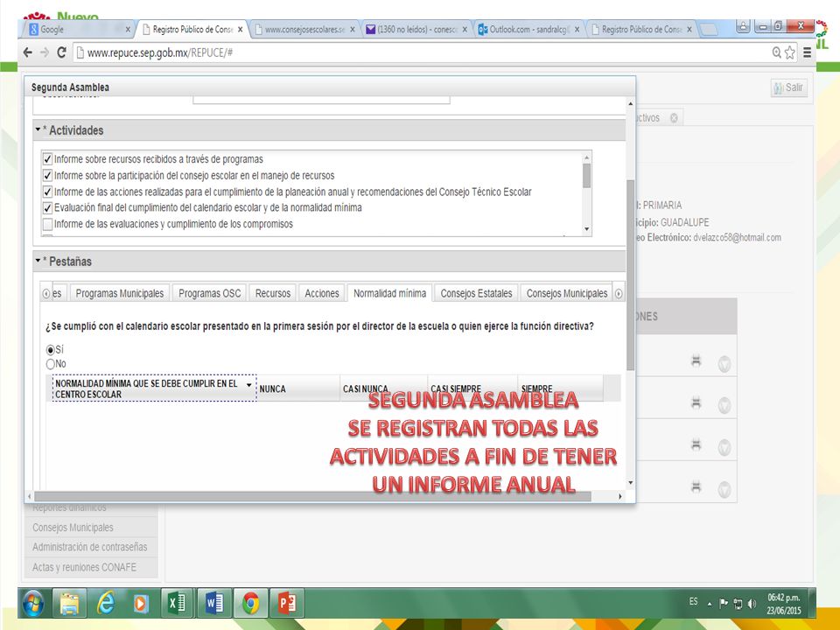
Task: Click the browser address bar URL
Action: click(x=159, y=52)
